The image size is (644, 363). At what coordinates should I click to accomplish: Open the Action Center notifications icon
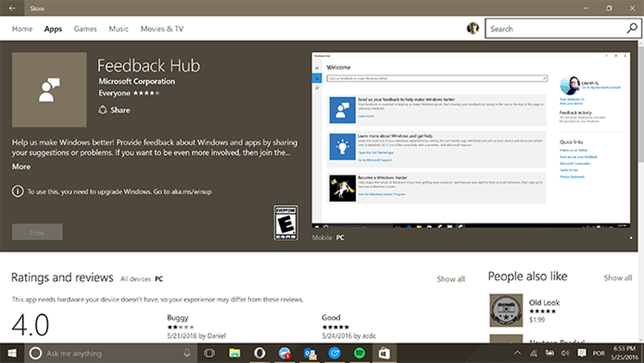pos(582,353)
